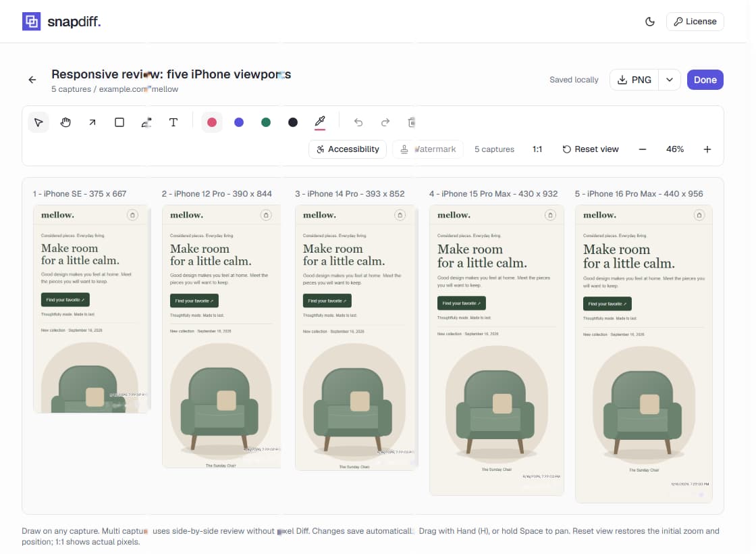Click 'Find your favorite' in iPhone 16 Pro Max capture
Screen dimensions: 756x554
607,303
